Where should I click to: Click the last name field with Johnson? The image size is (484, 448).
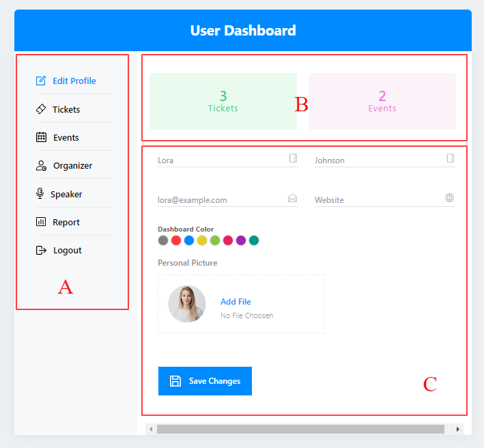pos(385,160)
